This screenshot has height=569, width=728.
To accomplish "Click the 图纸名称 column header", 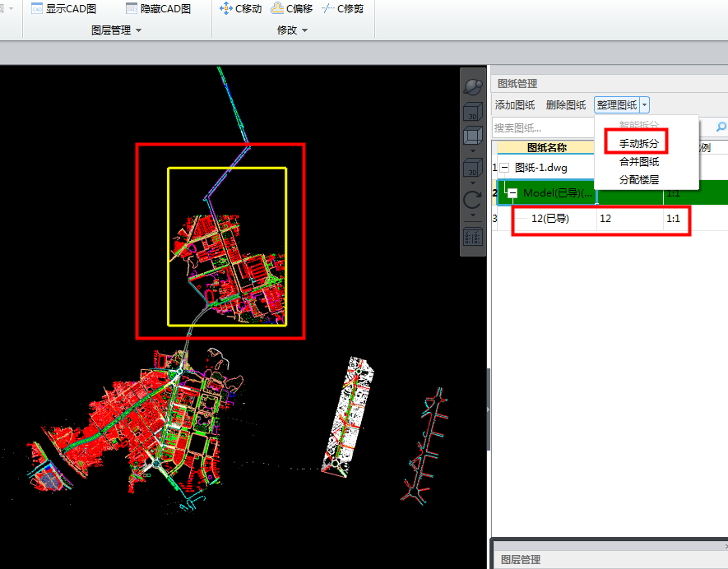I will (x=546, y=147).
